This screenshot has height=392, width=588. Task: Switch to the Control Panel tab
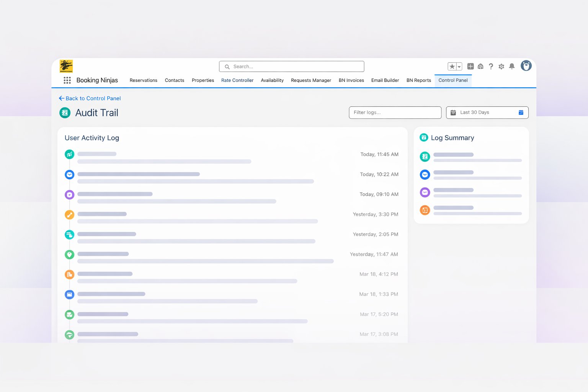tap(453, 80)
